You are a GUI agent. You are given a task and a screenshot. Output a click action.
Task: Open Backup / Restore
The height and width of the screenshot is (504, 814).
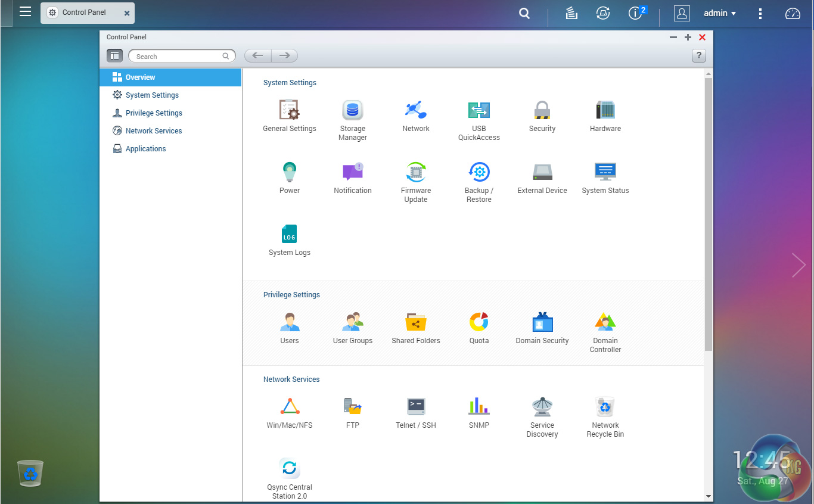click(479, 173)
